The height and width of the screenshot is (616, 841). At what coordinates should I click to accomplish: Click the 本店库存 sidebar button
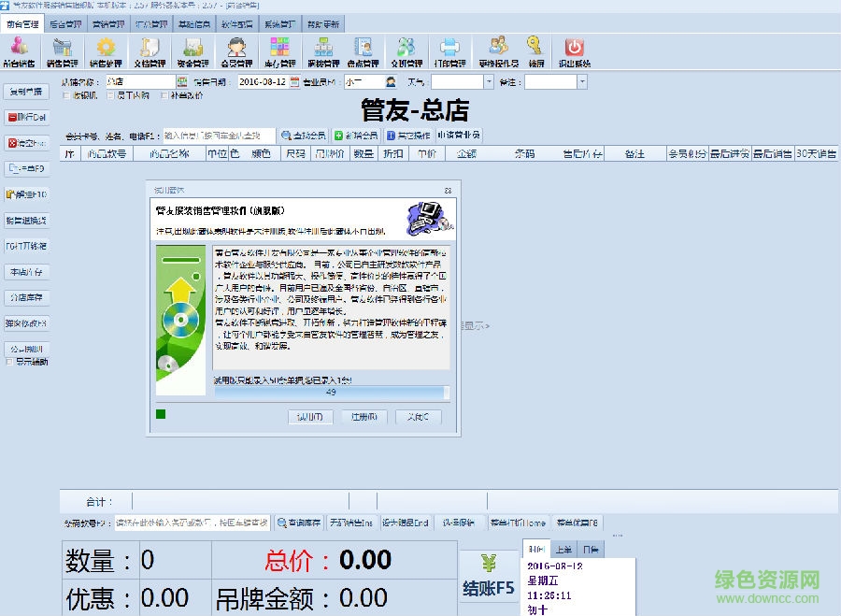[x=27, y=271]
